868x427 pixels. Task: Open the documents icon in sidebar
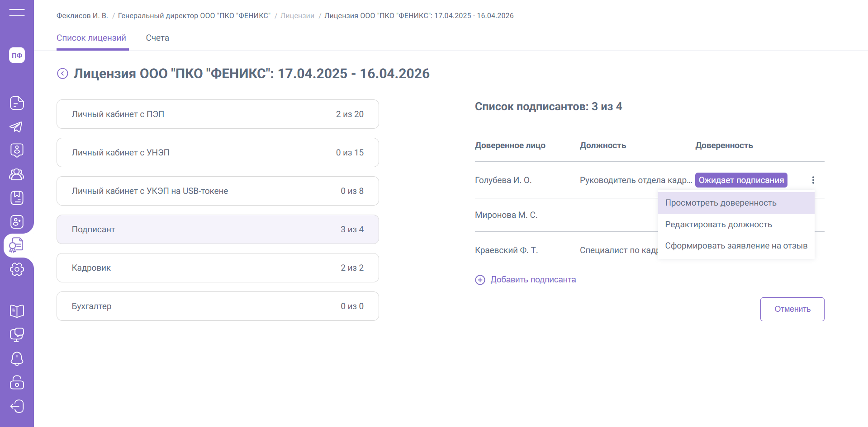(x=17, y=103)
